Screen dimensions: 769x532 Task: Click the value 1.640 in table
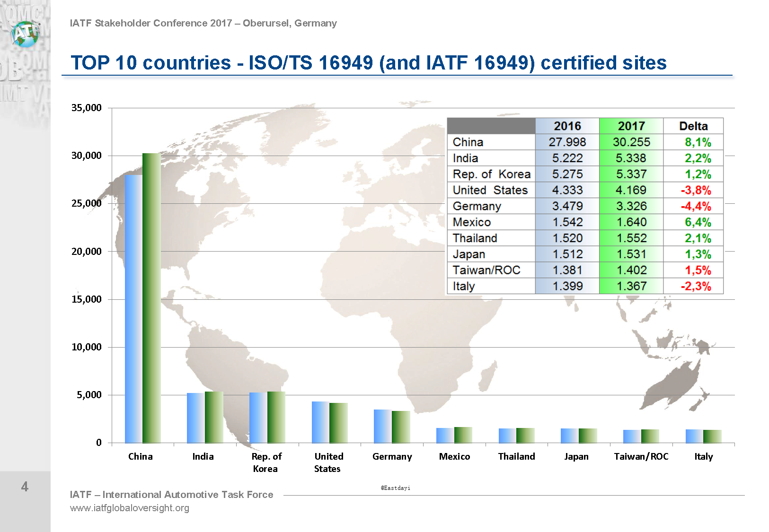[631, 222]
